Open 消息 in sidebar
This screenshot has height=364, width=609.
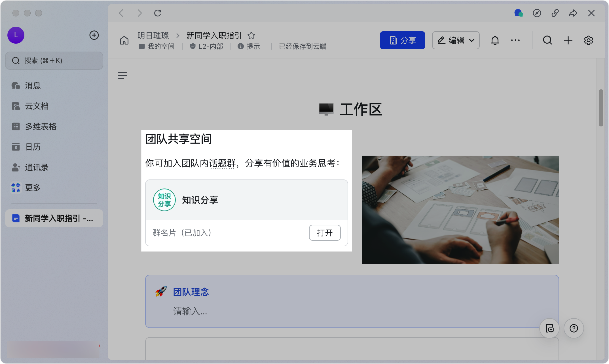click(x=54, y=86)
